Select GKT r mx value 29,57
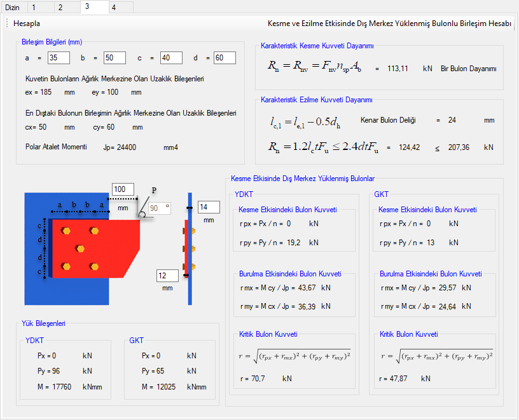519x420 pixels. [448, 288]
